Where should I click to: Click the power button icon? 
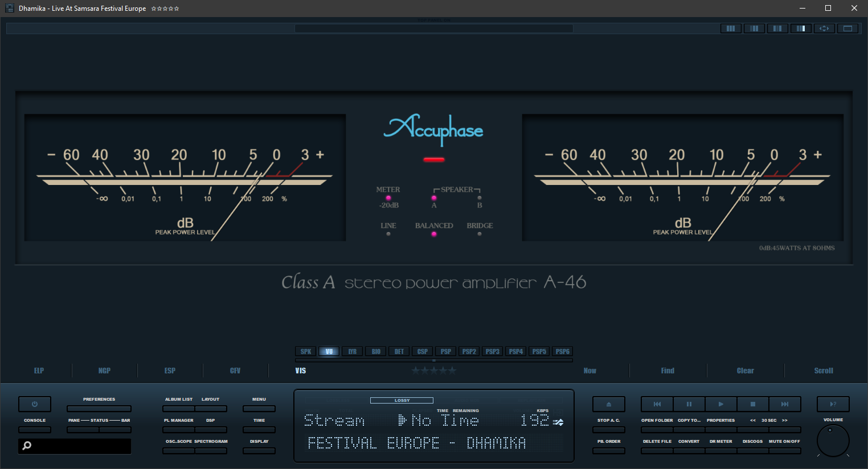[x=35, y=404]
